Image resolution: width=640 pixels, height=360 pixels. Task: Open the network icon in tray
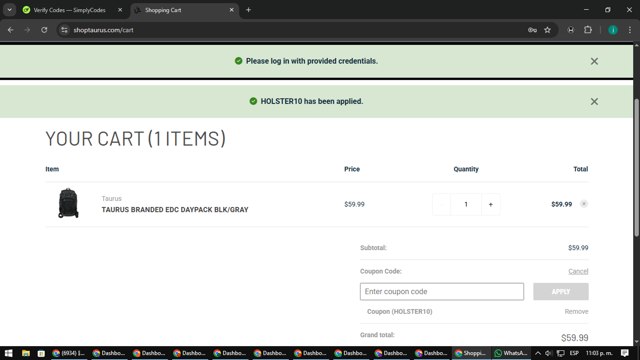pyautogui.click(x=561, y=353)
